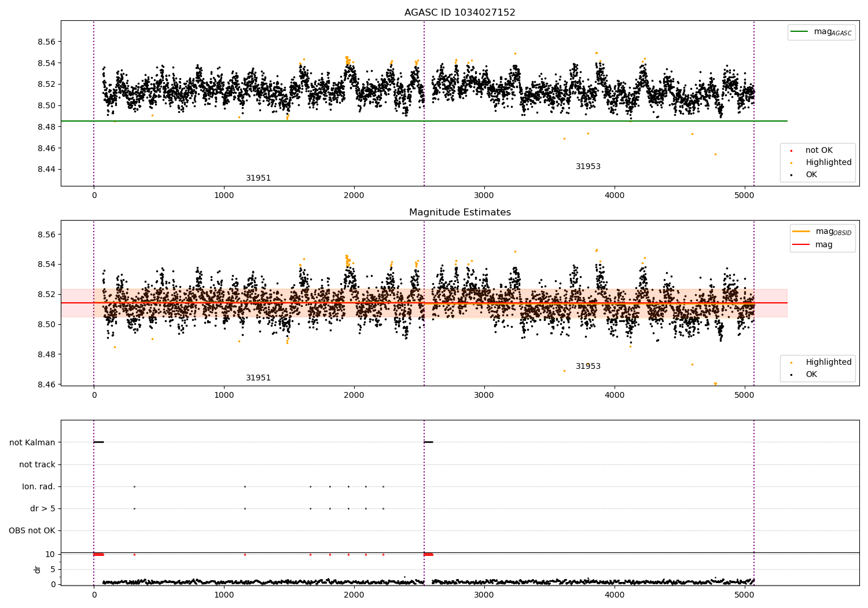Viewport: 868px width, 608px height.
Task: Click the 8.44 y-tick label in the top plot
Action: coord(46,169)
